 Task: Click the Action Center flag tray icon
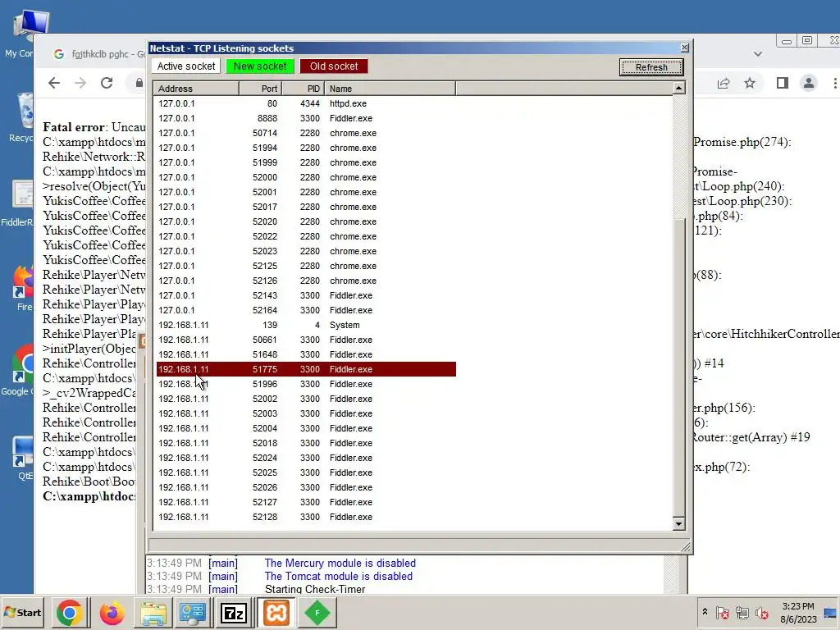click(722, 613)
